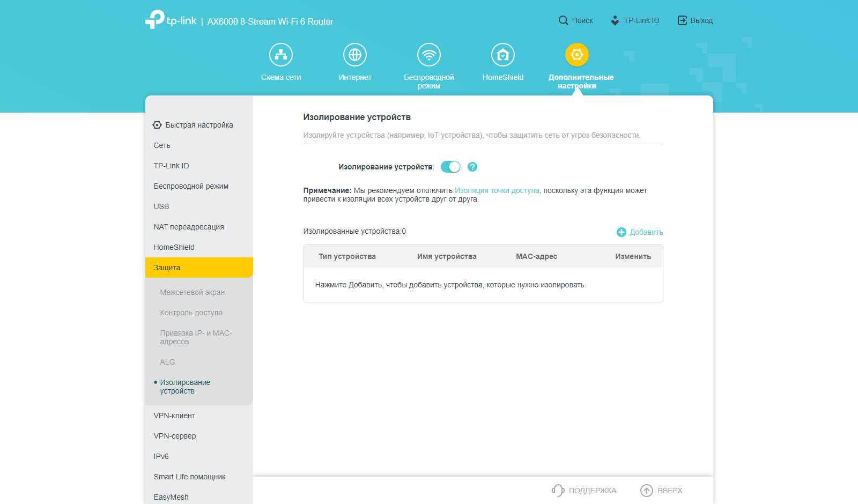
Task: Open TP-Link ID in the sidebar
Action: click(x=199, y=166)
